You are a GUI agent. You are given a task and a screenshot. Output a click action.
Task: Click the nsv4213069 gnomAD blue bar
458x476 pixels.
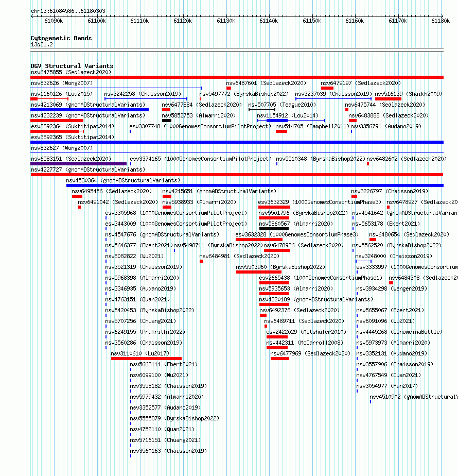90,110
